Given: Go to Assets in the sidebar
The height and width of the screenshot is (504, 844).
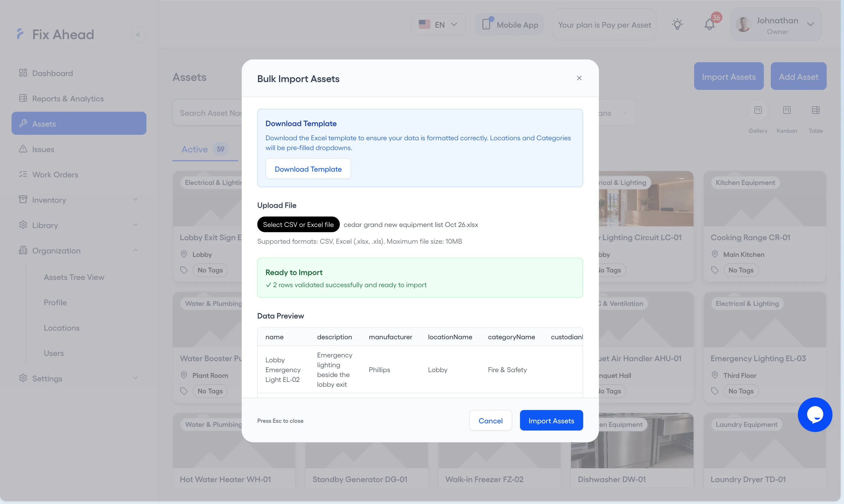Looking at the screenshot, I should [79, 123].
